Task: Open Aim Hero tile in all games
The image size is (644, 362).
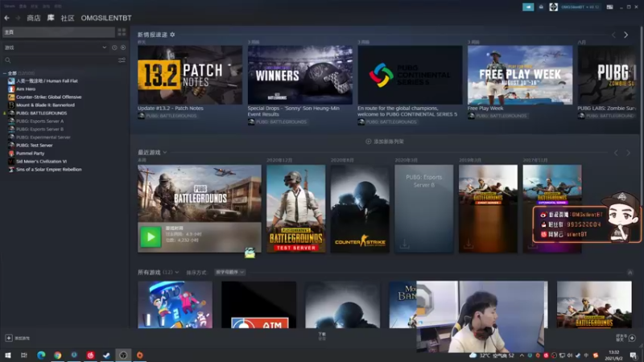Action: pyautogui.click(x=258, y=305)
